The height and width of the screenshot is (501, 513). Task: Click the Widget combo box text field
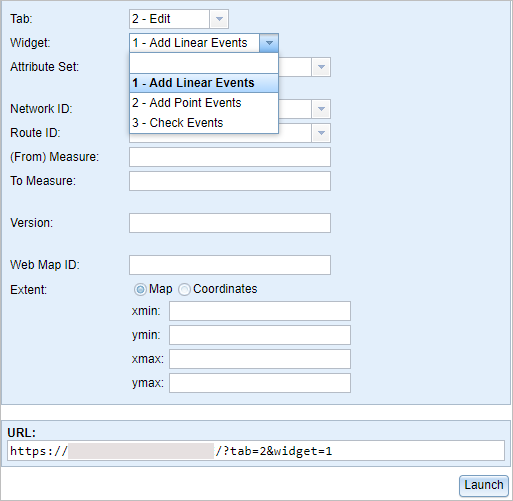pyautogui.click(x=194, y=43)
